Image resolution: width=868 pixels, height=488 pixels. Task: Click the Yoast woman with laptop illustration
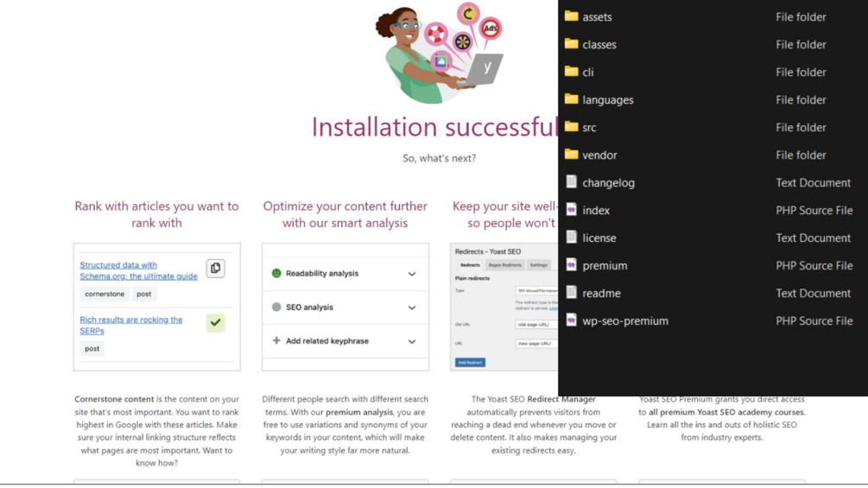tap(440, 53)
